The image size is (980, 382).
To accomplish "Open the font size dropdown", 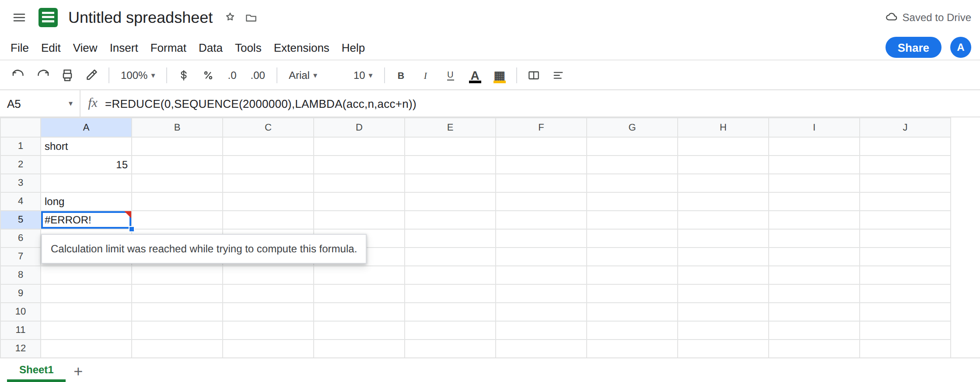I will (363, 75).
